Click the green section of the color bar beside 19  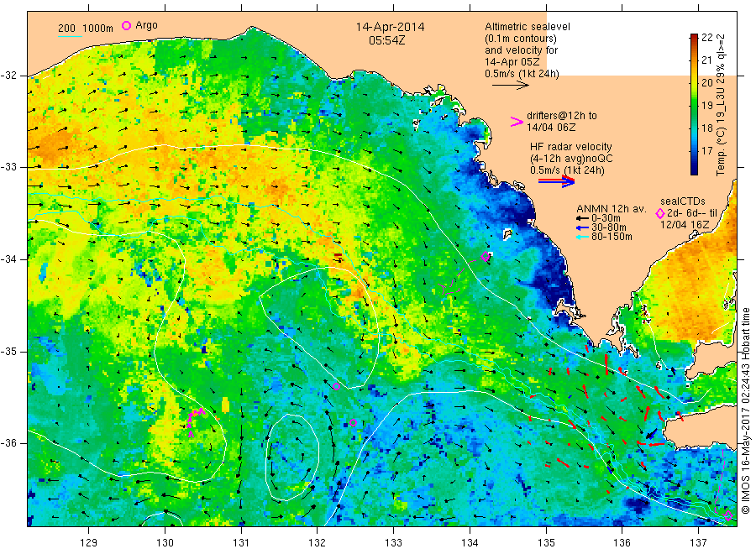point(694,105)
